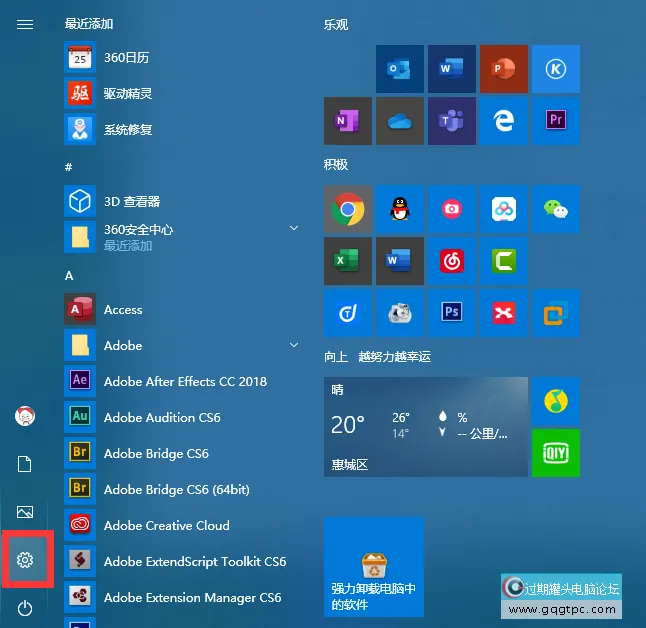The image size is (646, 628).
Task: Click the A letter index header
Action: tap(69, 275)
